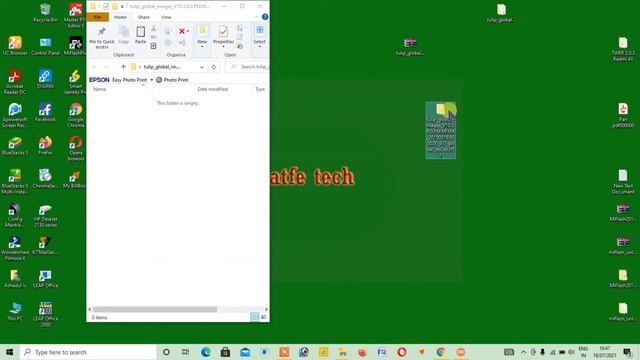Open the Opera icon on taskbar

pos(402,352)
